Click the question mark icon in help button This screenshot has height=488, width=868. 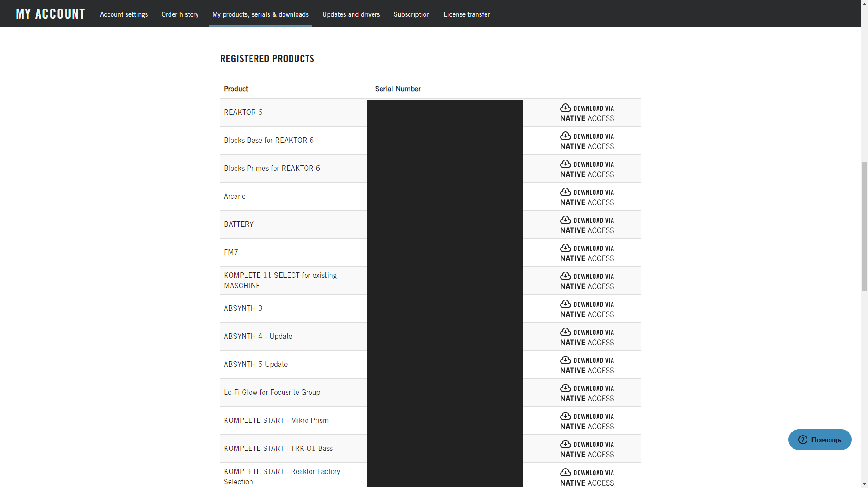tap(803, 440)
